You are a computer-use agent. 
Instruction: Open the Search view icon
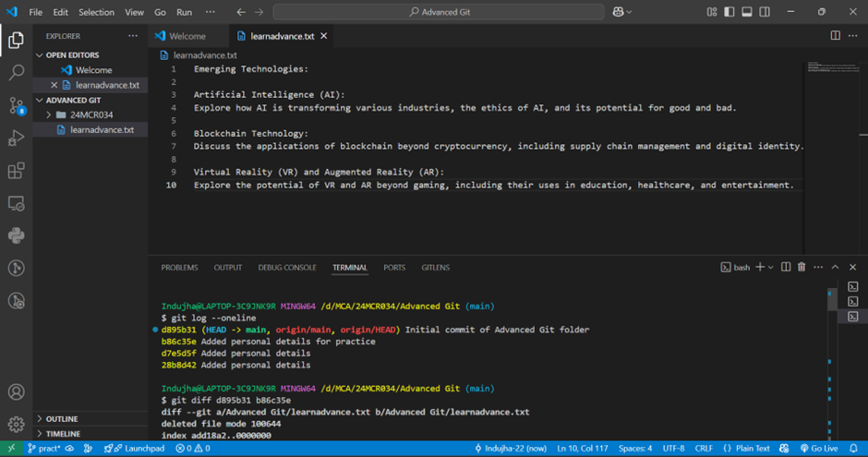(17, 72)
